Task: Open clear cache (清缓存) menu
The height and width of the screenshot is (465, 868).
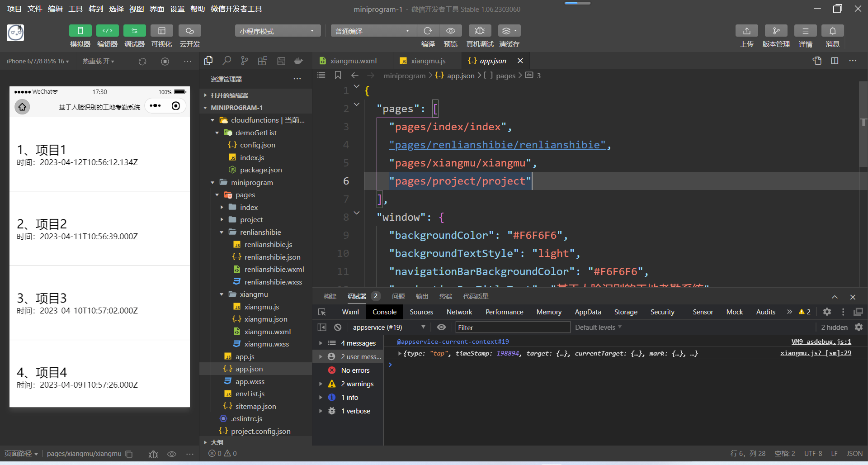Action: [x=509, y=31]
